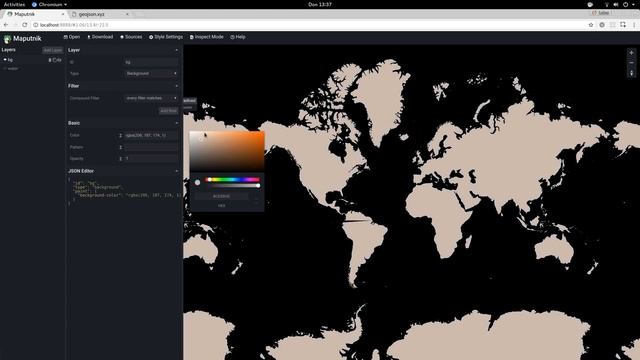Click the Color value input field
The image size is (640, 360).
click(151, 135)
